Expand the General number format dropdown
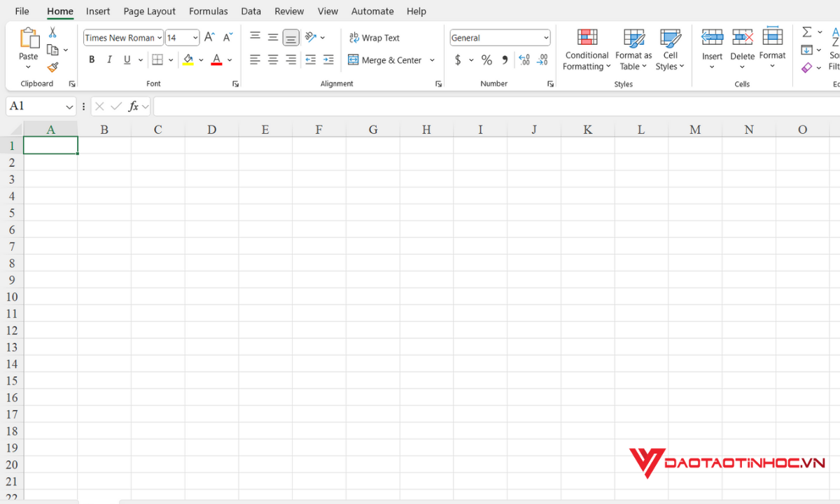The image size is (840, 504). click(546, 38)
